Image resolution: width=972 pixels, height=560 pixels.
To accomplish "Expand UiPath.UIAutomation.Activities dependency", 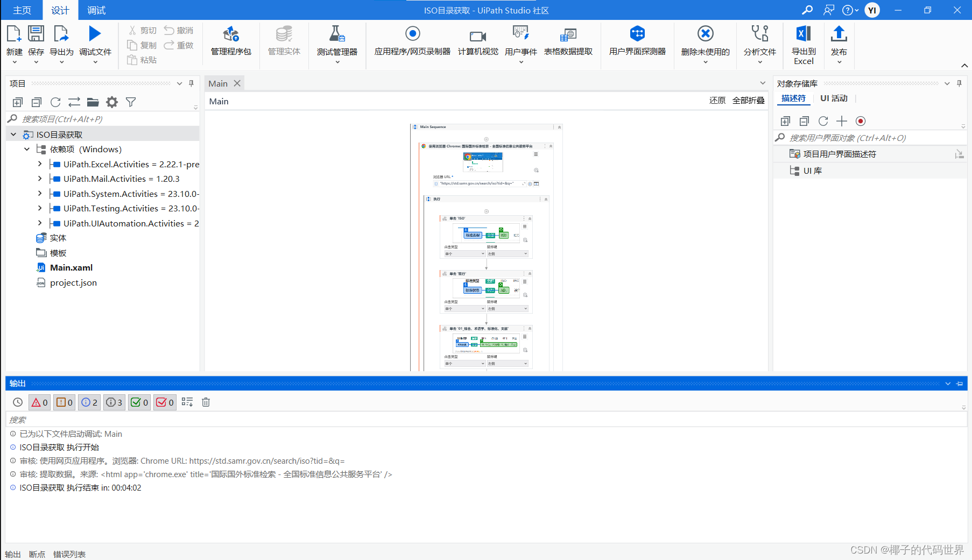I will click(40, 223).
